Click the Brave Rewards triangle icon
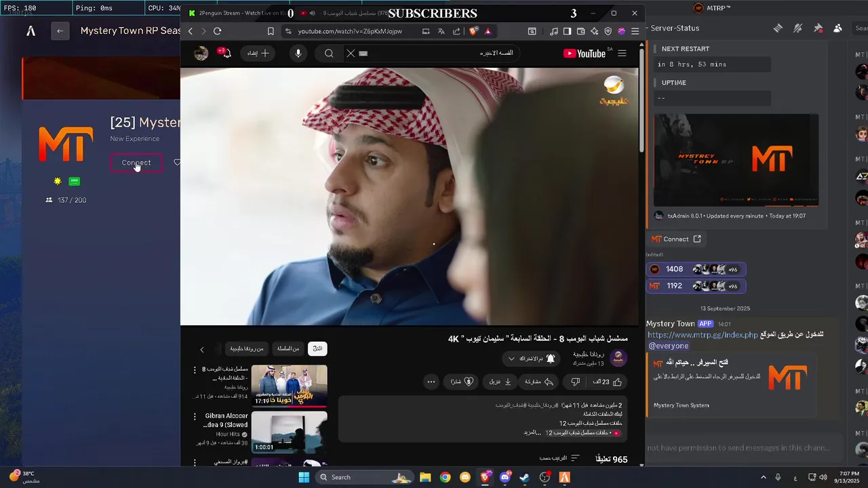868x488 pixels. (488, 31)
